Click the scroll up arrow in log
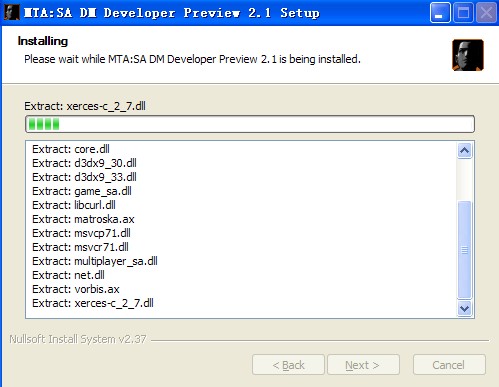The height and width of the screenshot is (387, 499). point(464,151)
